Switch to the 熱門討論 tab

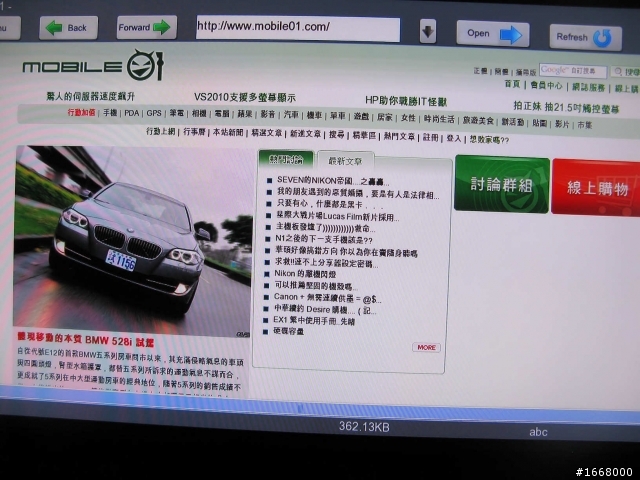pos(286,160)
